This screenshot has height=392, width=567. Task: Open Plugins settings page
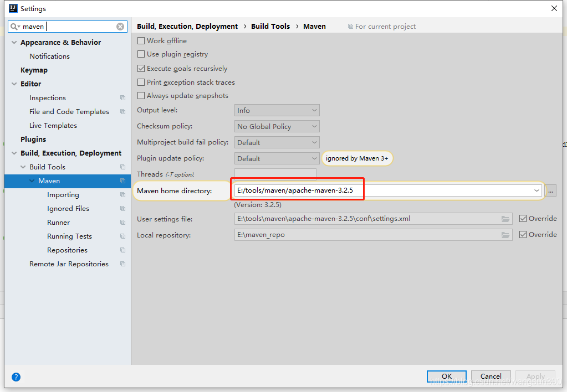(x=33, y=140)
